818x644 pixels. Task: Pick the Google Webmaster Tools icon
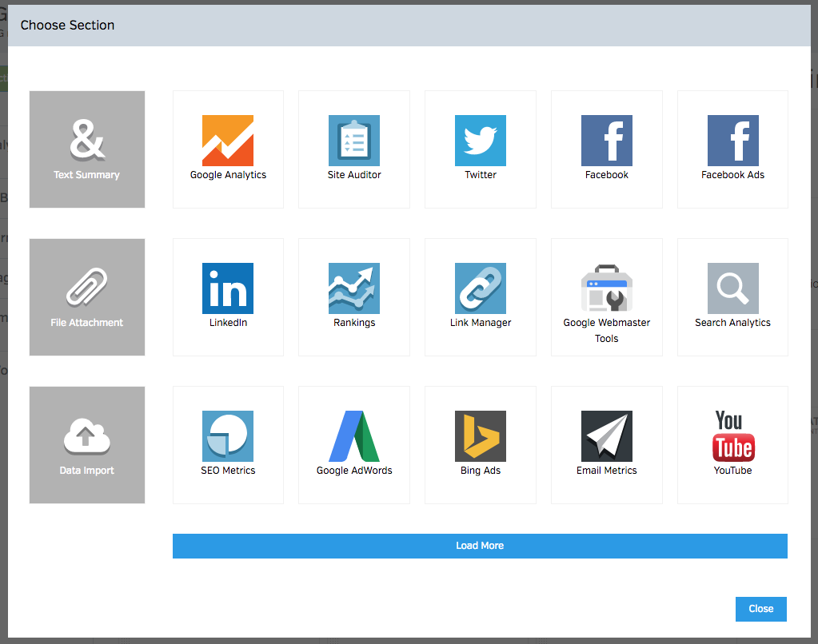tap(607, 288)
